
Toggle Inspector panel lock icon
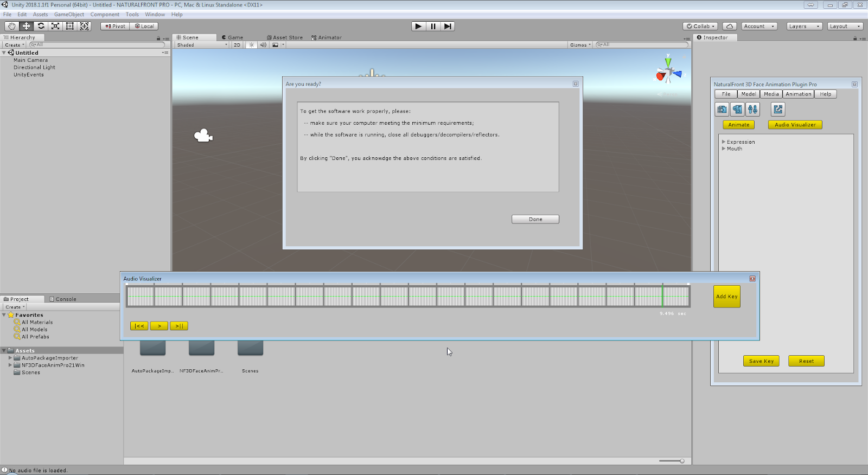[855, 38]
